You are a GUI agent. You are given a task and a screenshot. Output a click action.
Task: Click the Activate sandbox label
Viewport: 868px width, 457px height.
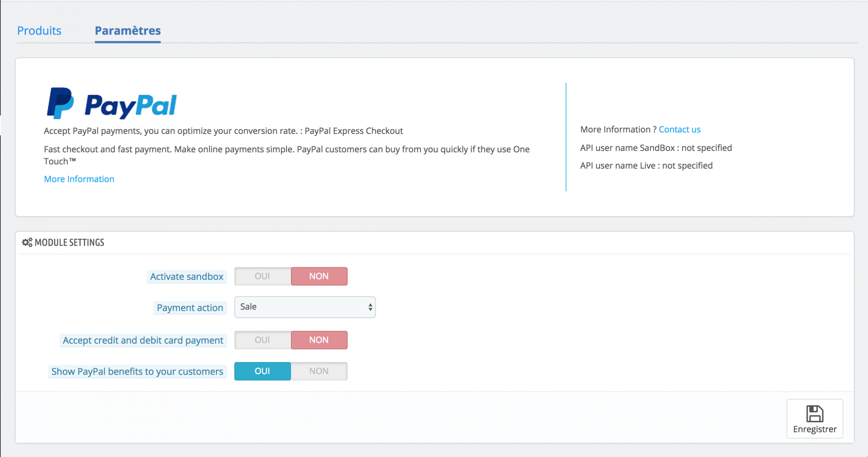(x=187, y=276)
